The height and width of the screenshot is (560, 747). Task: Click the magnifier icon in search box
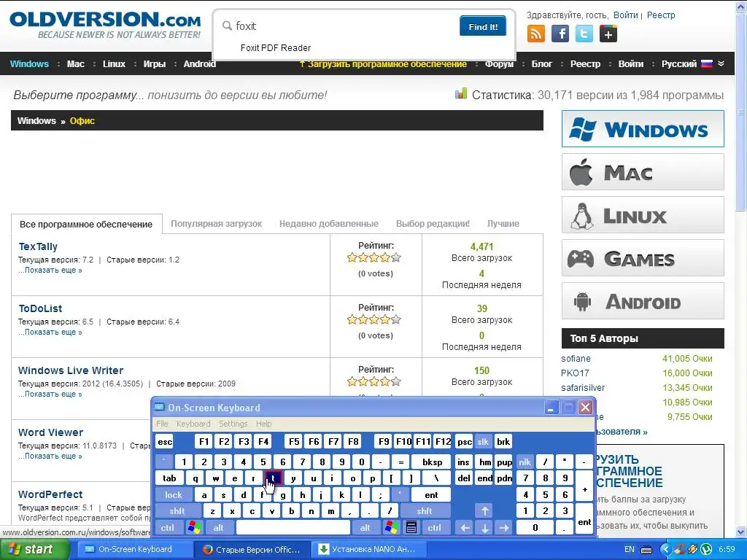(228, 26)
